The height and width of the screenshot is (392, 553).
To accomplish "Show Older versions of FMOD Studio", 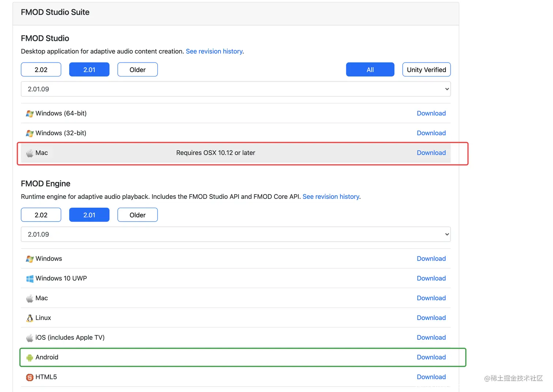I will (138, 69).
